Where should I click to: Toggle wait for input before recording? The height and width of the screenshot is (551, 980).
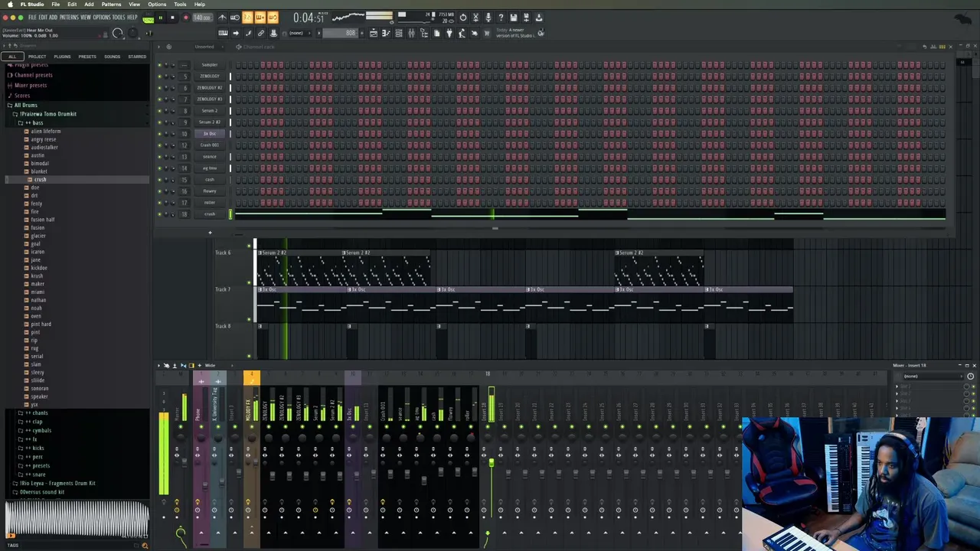coord(235,18)
